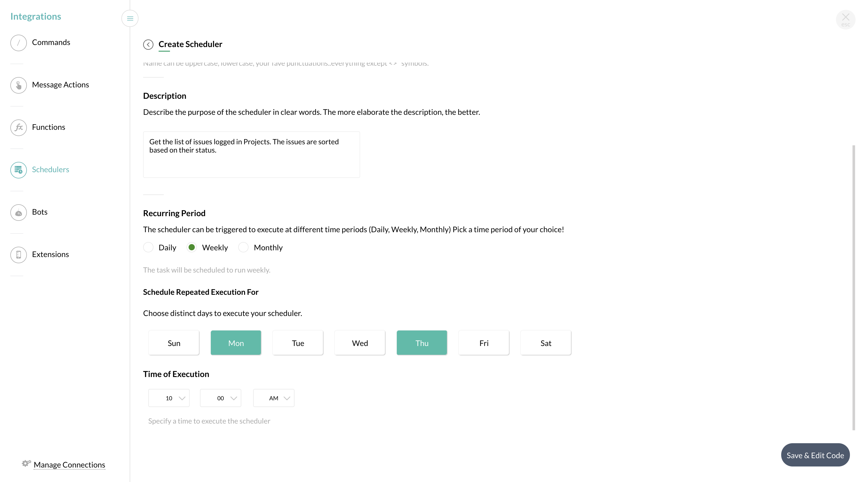The height and width of the screenshot is (482, 868).
Task: Open the AM/PM dropdown
Action: 274,398
